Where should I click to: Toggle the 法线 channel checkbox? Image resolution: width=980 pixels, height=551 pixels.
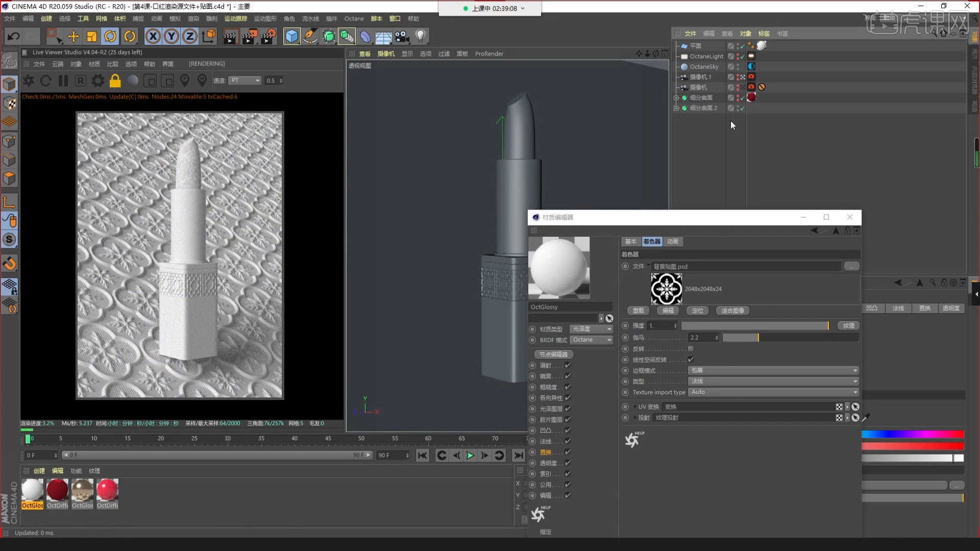pyautogui.click(x=568, y=441)
